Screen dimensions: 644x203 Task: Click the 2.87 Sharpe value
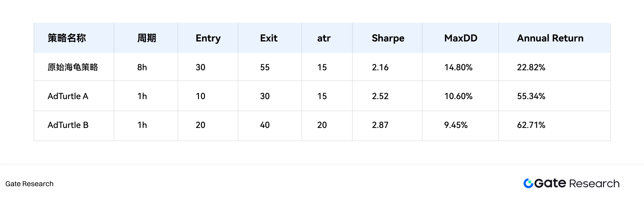pyautogui.click(x=380, y=125)
